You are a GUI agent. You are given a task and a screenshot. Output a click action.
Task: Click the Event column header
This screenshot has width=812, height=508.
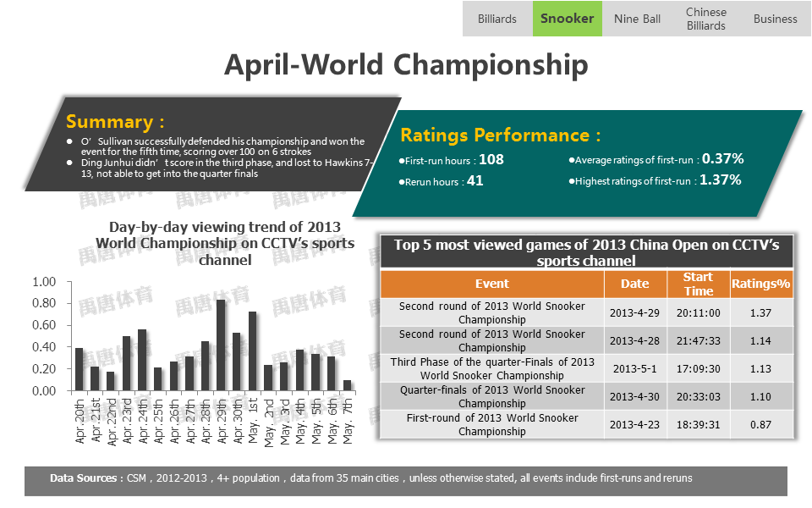492,284
